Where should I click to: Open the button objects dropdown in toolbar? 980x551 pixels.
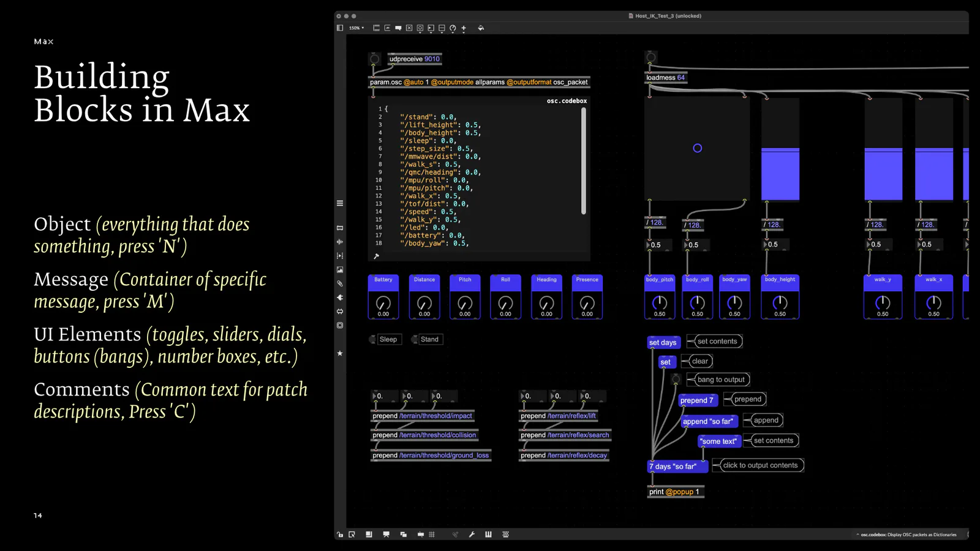pos(420,28)
